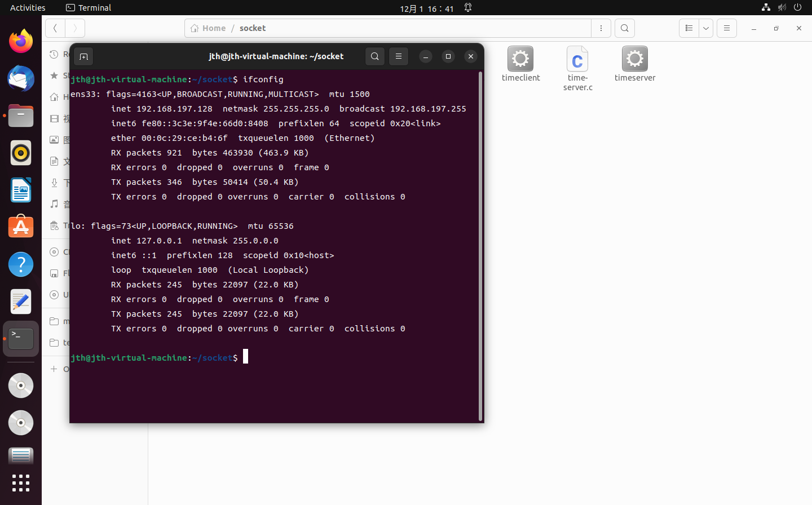The width and height of the screenshot is (812, 505).
Task: Open the path bar three-dot menu in Files
Action: coord(601,28)
